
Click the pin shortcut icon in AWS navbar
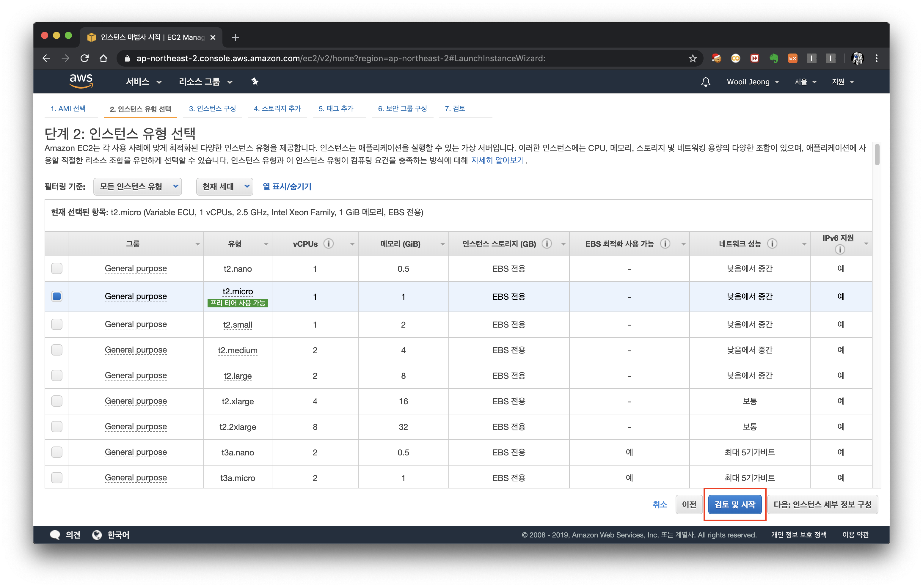coord(255,81)
